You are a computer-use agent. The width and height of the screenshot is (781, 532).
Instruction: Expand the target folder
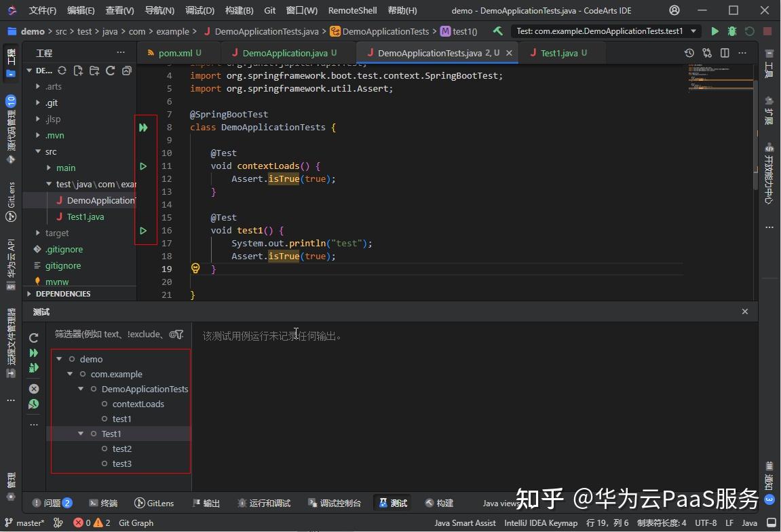38,233
